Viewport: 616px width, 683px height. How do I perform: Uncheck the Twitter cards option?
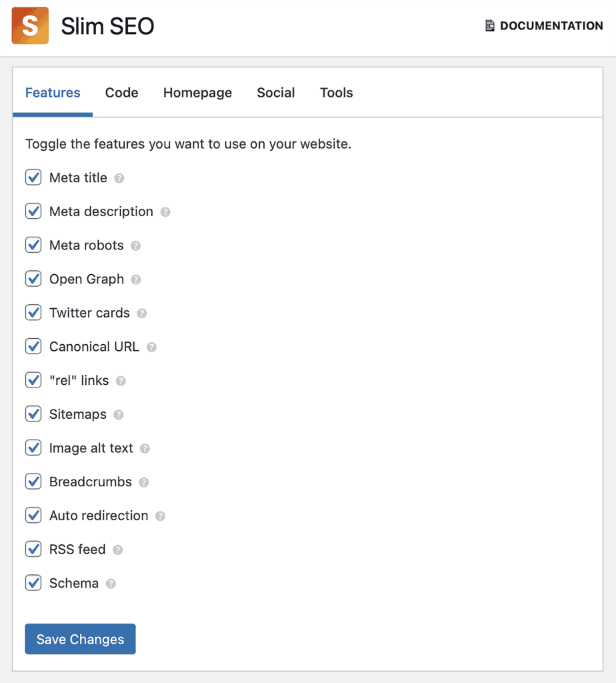point(33,313)
